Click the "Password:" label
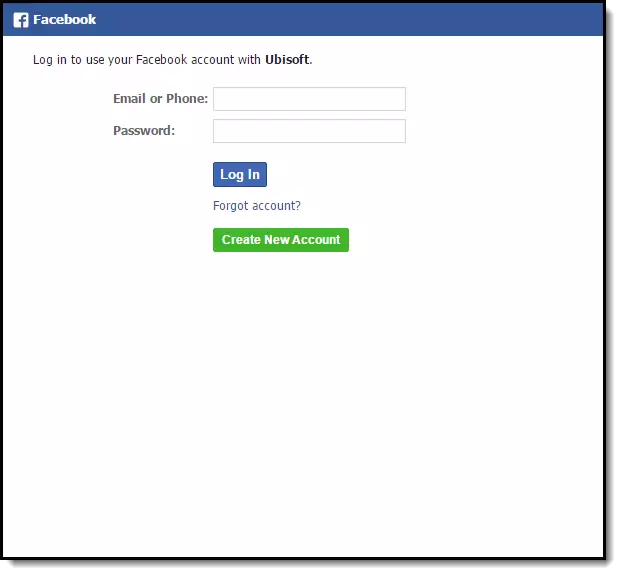The height and width of the screenshot is (575, 621). click(x=144, y=131)
